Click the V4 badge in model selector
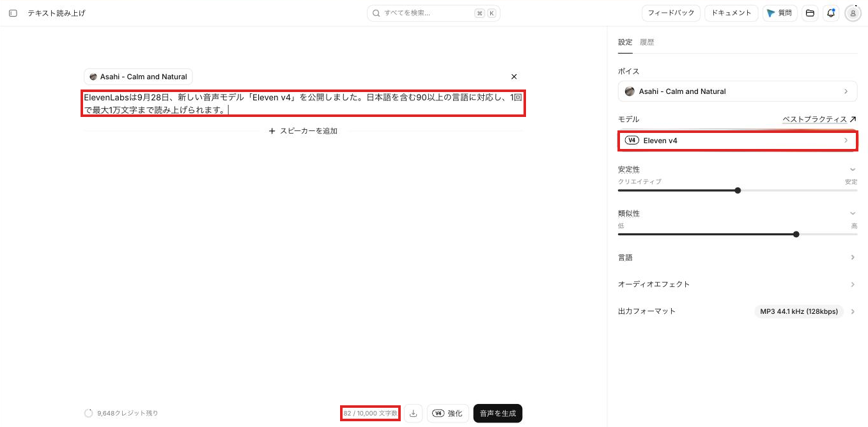This screenshot has height=427, width=868. 632,141
